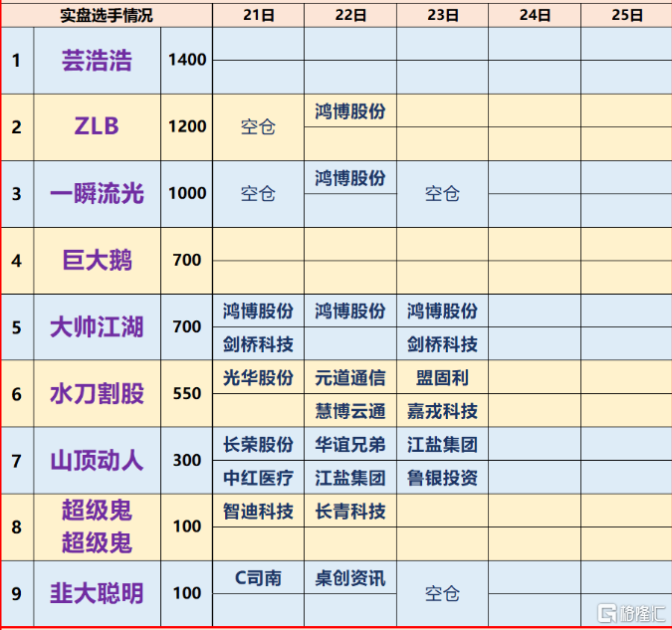The image size is (672, 630).
Task: Click the 一瞬流光 player cell
Action: coord(97,193)
